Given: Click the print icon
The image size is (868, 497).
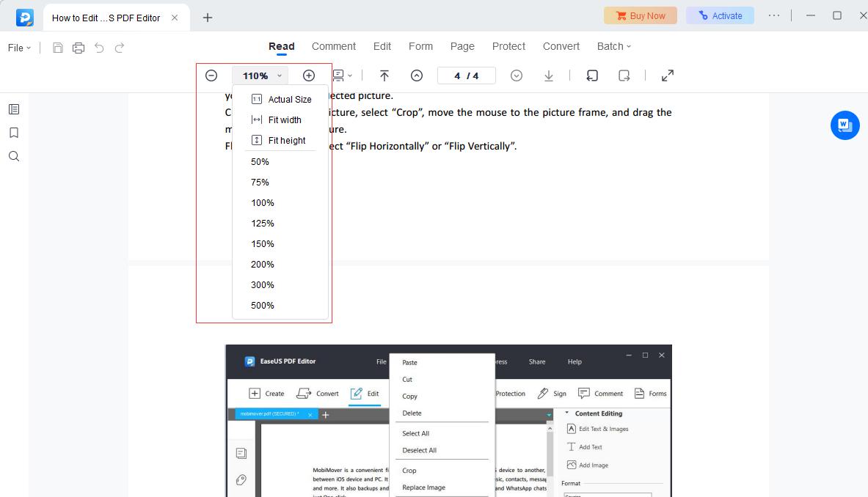Looking at the screenshot, I should (x=79, y=48).
